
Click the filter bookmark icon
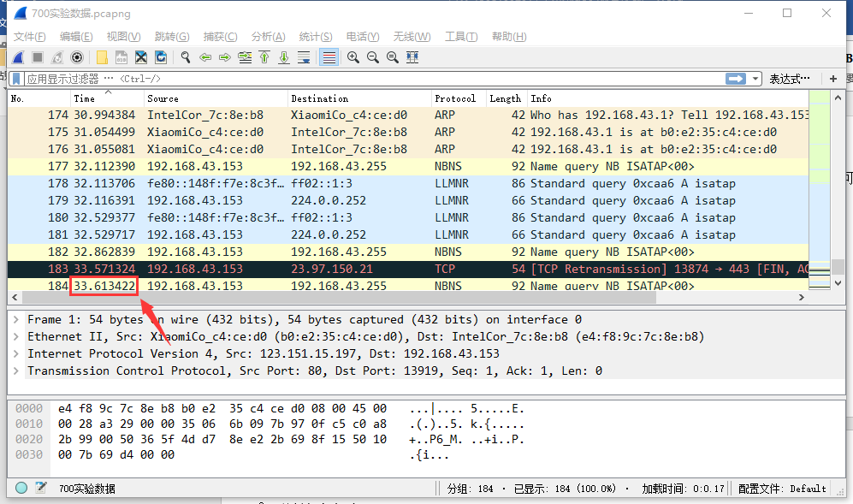16,79
